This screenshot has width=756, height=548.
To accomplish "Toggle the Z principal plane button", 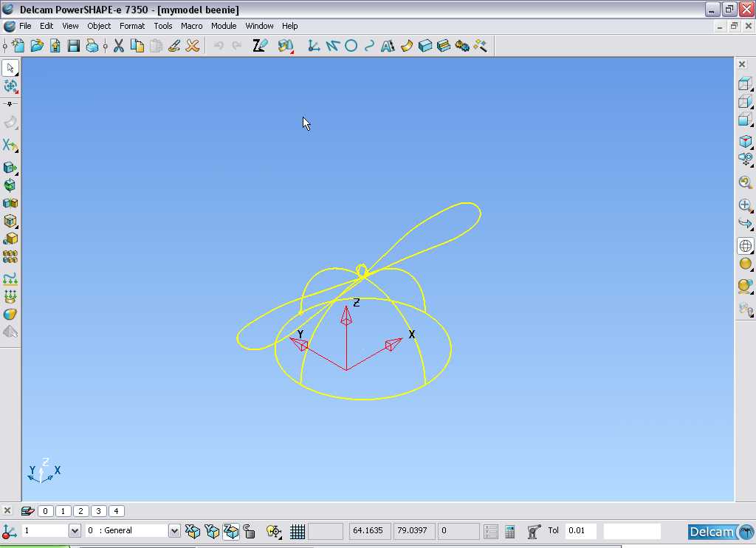I will [x=231, y=531].
